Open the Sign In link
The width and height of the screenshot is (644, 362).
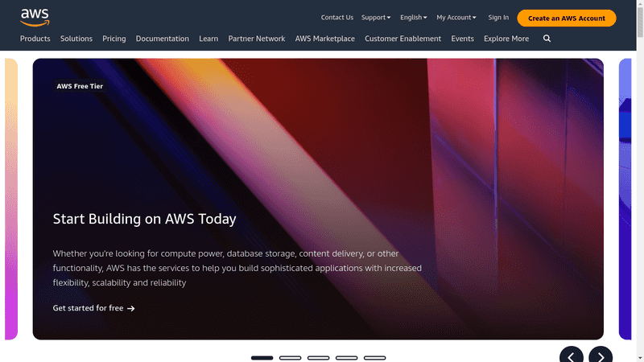pos(498,18)
